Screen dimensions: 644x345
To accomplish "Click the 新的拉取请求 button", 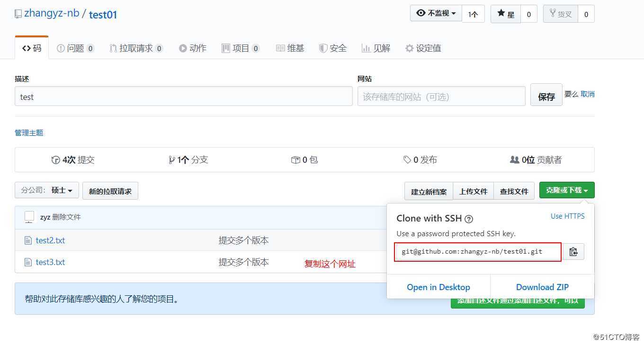I will (x=110, y=191).
